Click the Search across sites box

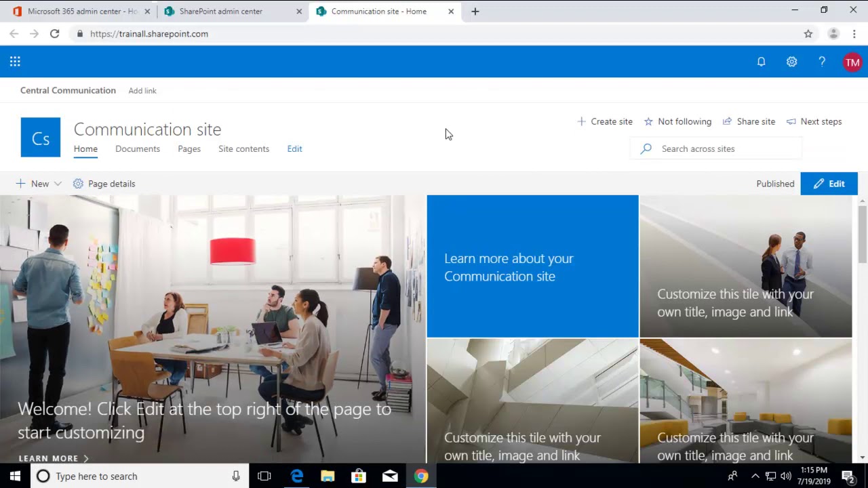coord(716,148)
